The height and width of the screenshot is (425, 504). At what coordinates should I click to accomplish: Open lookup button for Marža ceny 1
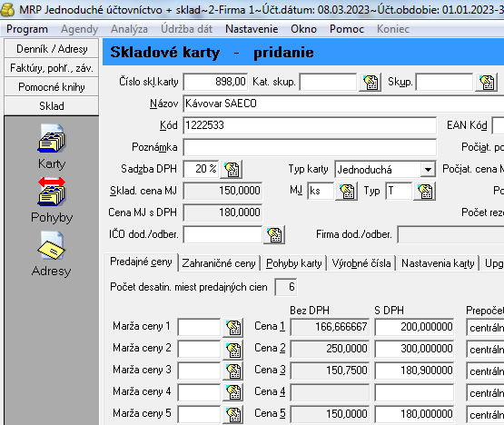pos(233,327)
